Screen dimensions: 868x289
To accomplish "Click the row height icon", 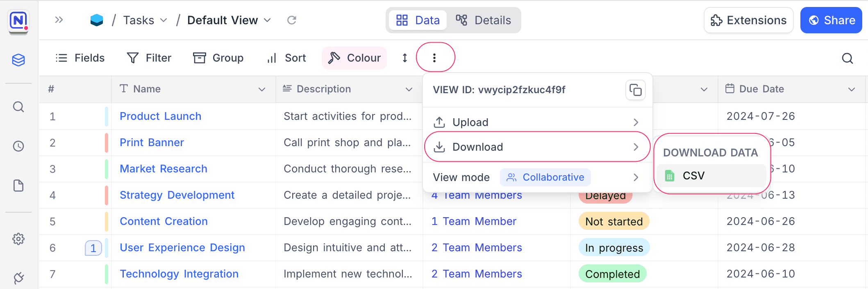I will point(404,58).
